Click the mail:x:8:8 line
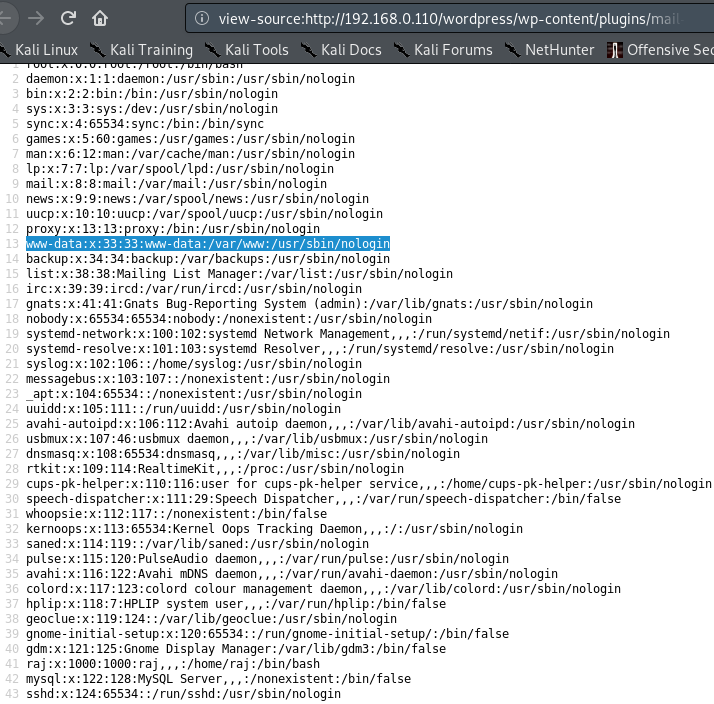 point(176,184)
